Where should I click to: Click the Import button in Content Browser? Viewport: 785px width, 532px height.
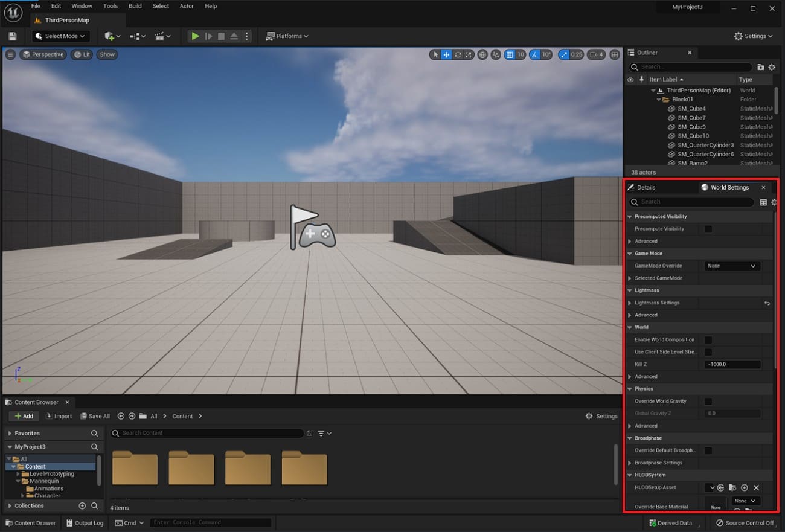pos(59,416)
